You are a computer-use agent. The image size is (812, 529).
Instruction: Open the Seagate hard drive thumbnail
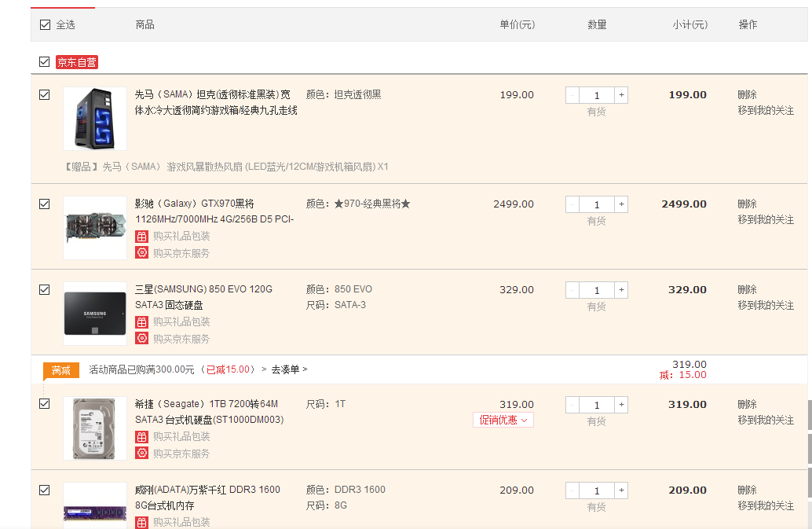point(95,428)
